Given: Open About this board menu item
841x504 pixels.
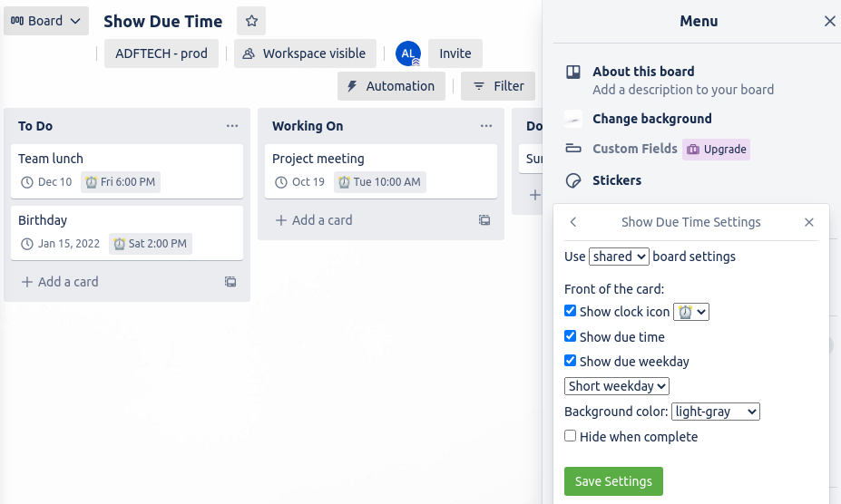Looking at the screenshot, I should click(x=643, y=72).
